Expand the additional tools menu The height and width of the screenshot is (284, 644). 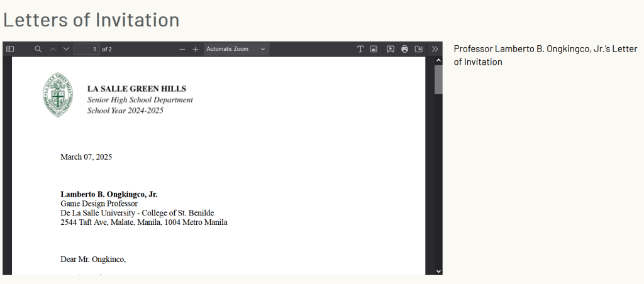pyautogui.click(x=435, y=49)
